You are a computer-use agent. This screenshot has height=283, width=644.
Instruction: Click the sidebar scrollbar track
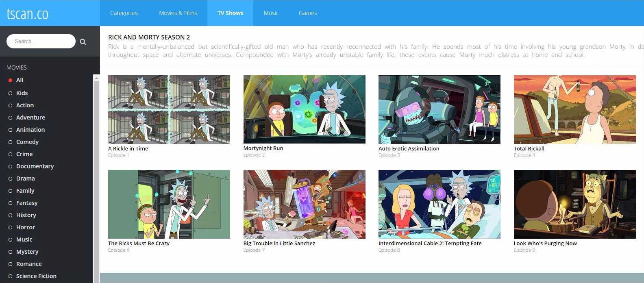coord(96,183)
